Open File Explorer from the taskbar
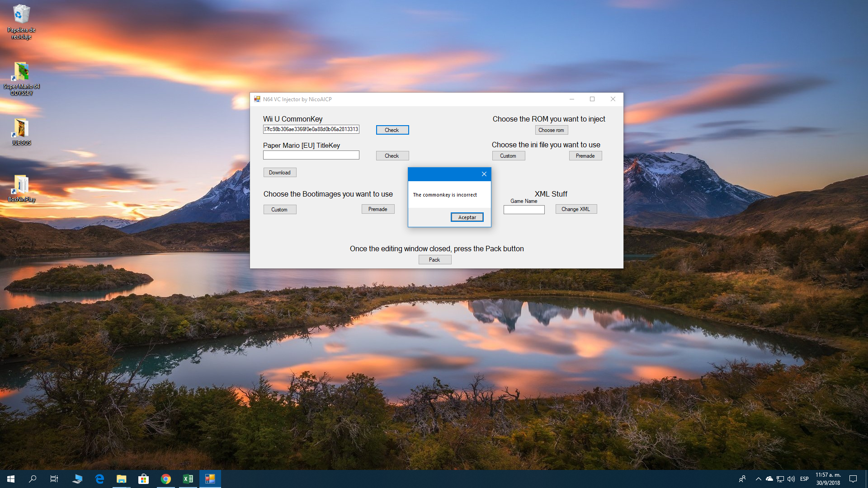The image size is (868, 488). [x=122, y=479]
